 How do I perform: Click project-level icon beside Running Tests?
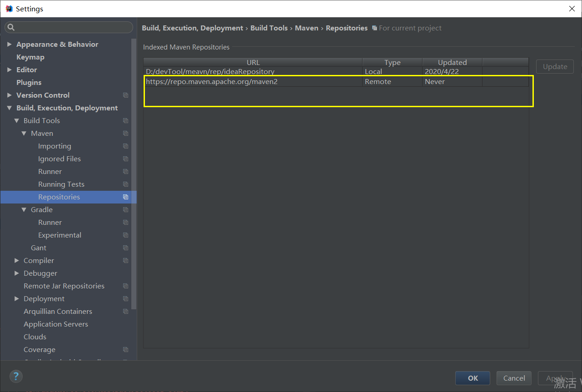(125, 184)
